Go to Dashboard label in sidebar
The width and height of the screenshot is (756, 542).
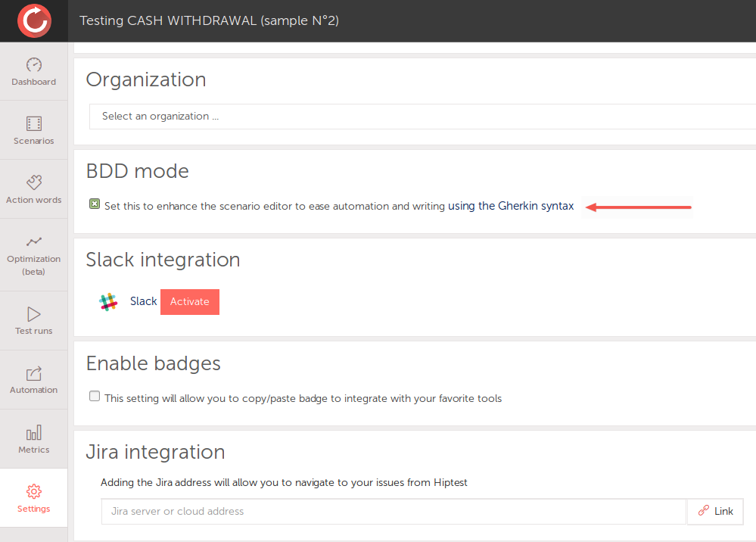click(34, 82)
